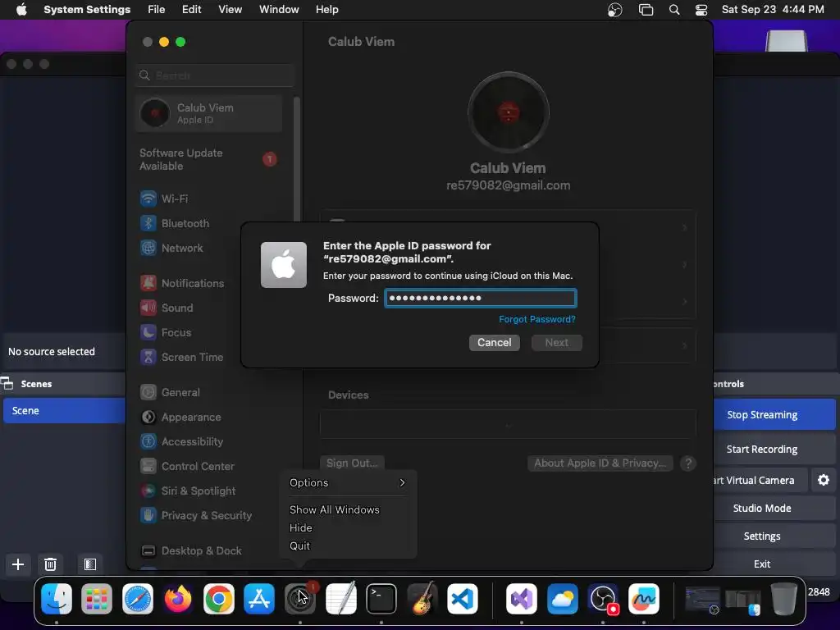Open the Window menu
This screenshot has height=630, width=840.
click(279, 10)
